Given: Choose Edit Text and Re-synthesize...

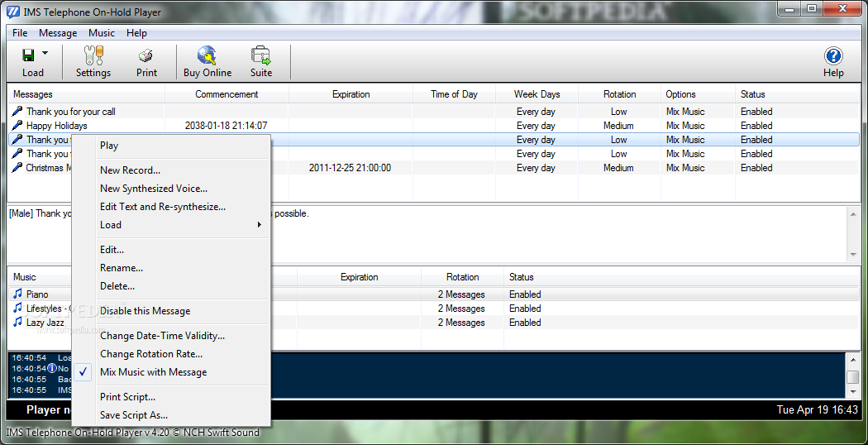Looking at the screenshot, I should click(171, 207).
